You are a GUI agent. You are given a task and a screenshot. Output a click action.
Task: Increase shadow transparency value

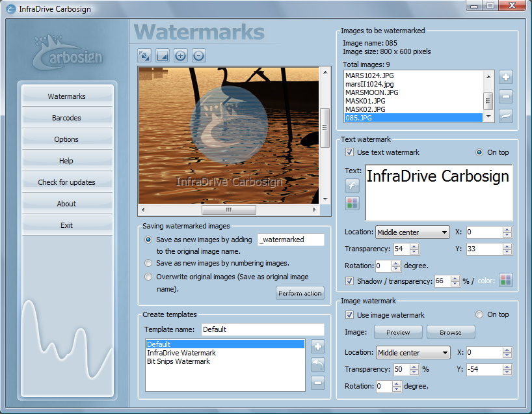(455, 279)
